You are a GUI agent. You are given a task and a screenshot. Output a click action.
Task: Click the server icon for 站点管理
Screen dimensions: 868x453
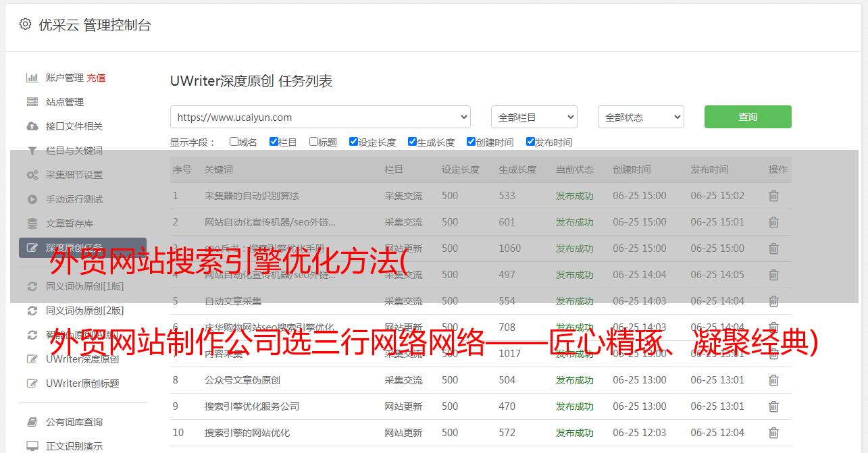point(32,102)
